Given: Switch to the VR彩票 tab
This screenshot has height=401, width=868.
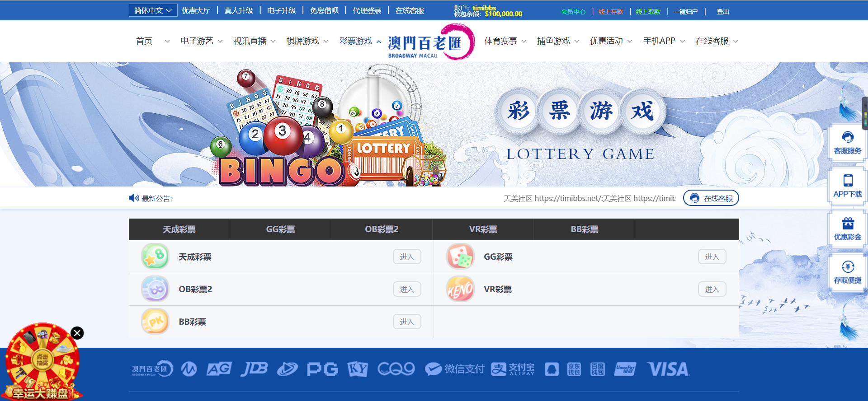Looking at the screenshot, I should tap(483, 229).
